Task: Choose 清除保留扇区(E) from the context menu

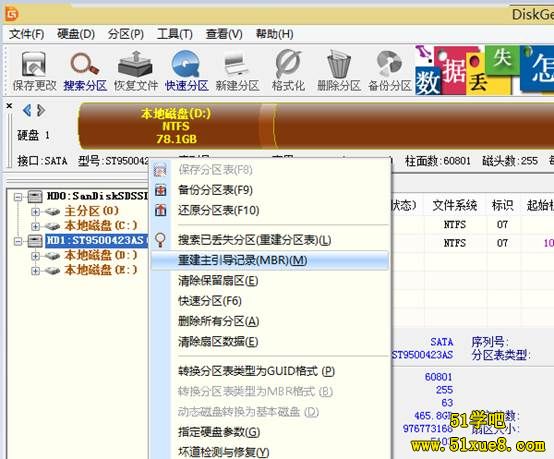Action: [270, 281]
